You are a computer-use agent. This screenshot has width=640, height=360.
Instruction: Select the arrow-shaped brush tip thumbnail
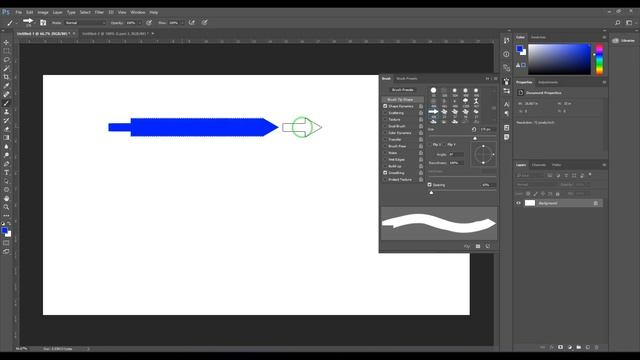433,111
